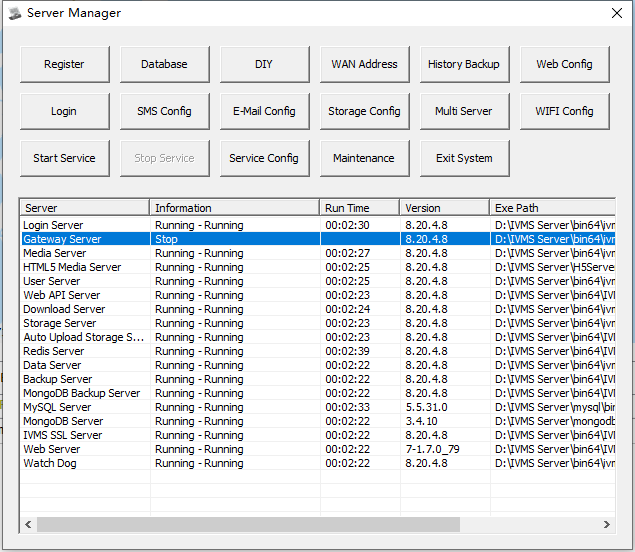The height and width of the screenshot is (552, 635).
Task: Sort by Version column header
Action: (x=445, y=208)
